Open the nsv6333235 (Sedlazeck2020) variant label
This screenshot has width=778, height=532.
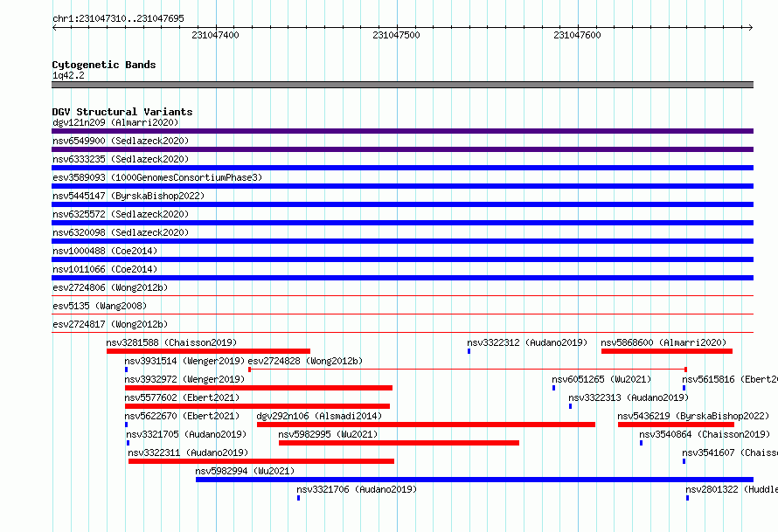(x=121, y=159)
